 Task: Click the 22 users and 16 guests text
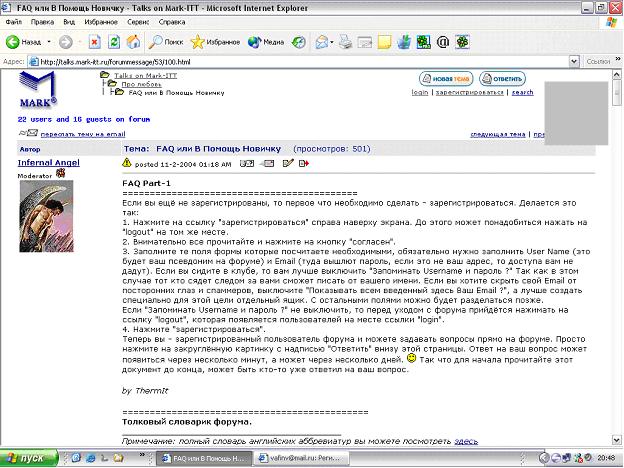coord(84,119)
